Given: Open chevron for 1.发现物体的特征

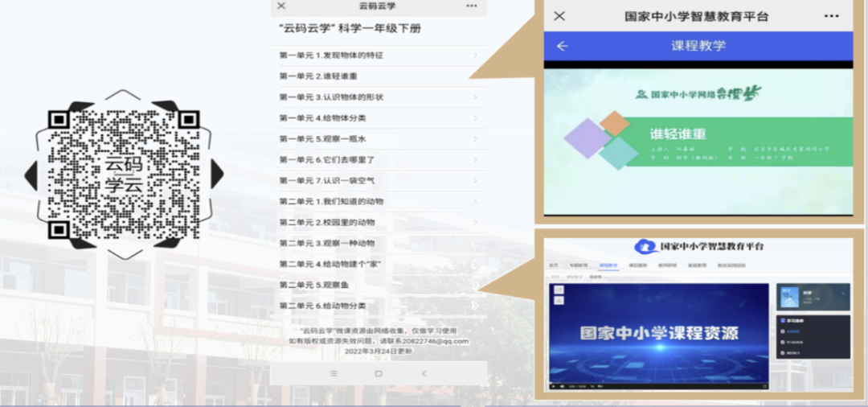Looking at the screenshot, I should click(475, 55).
